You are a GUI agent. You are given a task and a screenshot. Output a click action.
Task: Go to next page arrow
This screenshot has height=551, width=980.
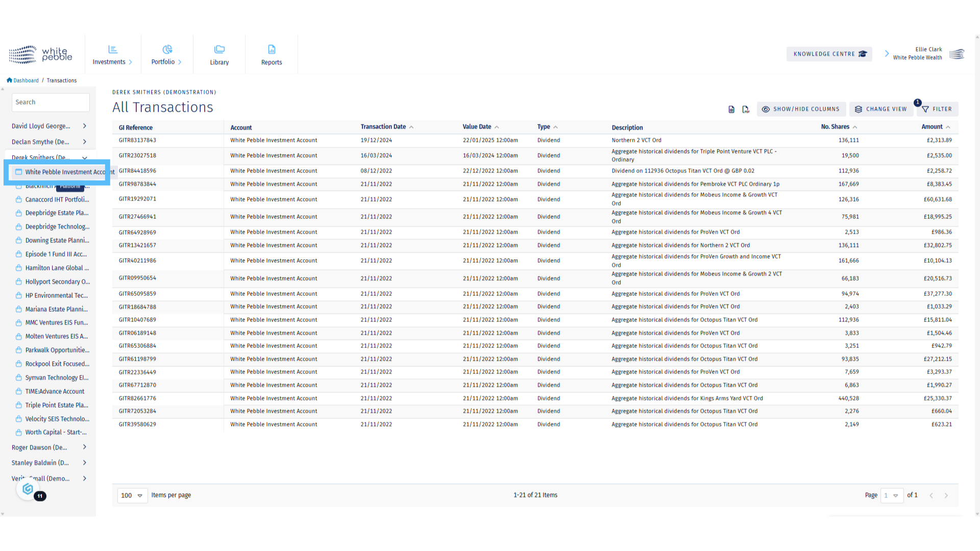click(946, 495)
